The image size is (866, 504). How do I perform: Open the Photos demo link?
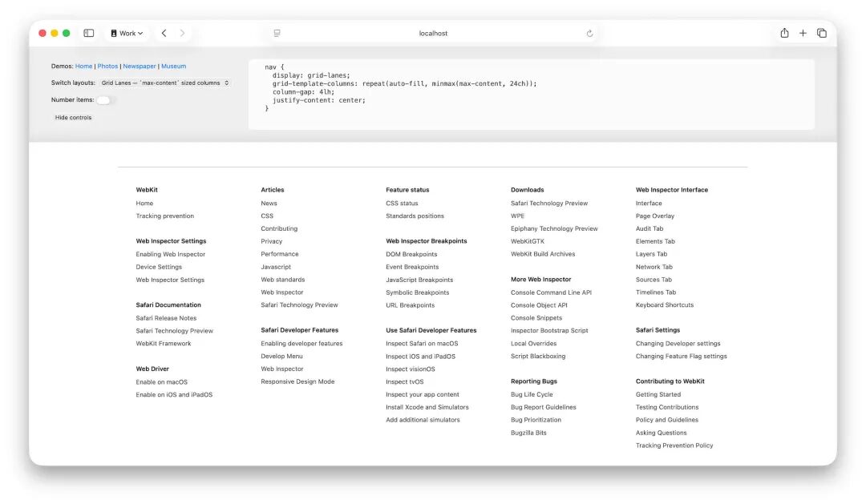[x=107, y=67]
